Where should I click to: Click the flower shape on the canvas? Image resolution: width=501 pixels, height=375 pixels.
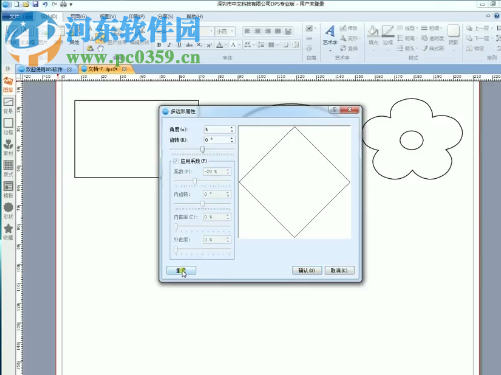coord(412,139)
